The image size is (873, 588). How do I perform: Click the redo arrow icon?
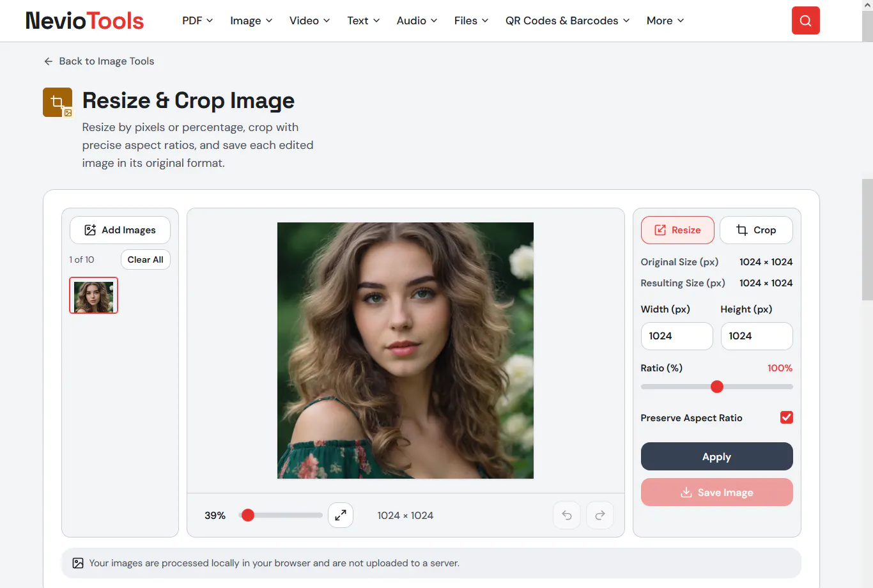tap(600, 515)
